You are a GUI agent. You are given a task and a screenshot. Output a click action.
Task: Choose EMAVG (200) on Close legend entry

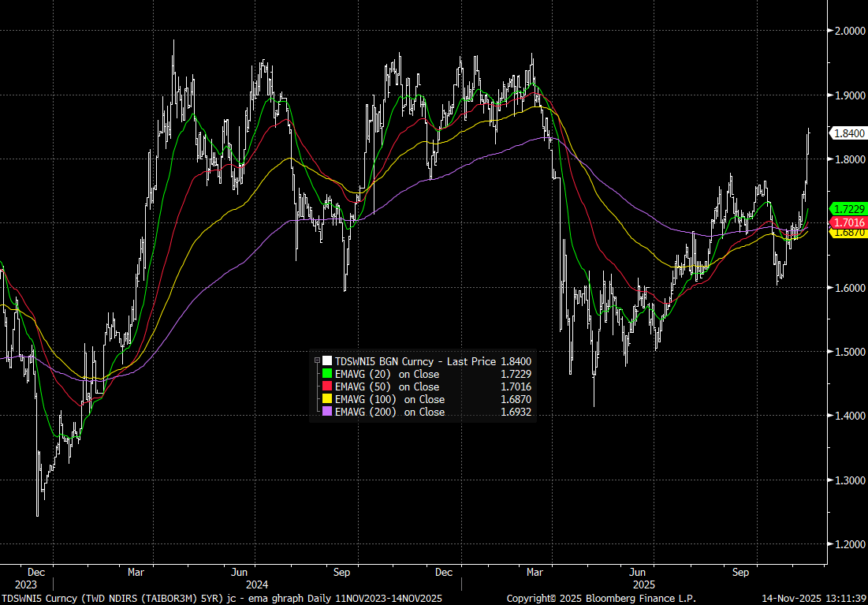pos(389,412)
